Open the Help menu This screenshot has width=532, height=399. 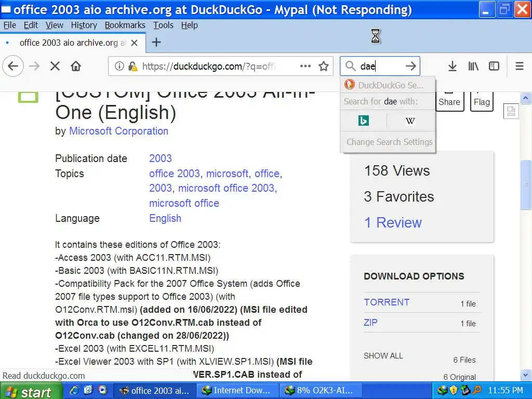189,25
